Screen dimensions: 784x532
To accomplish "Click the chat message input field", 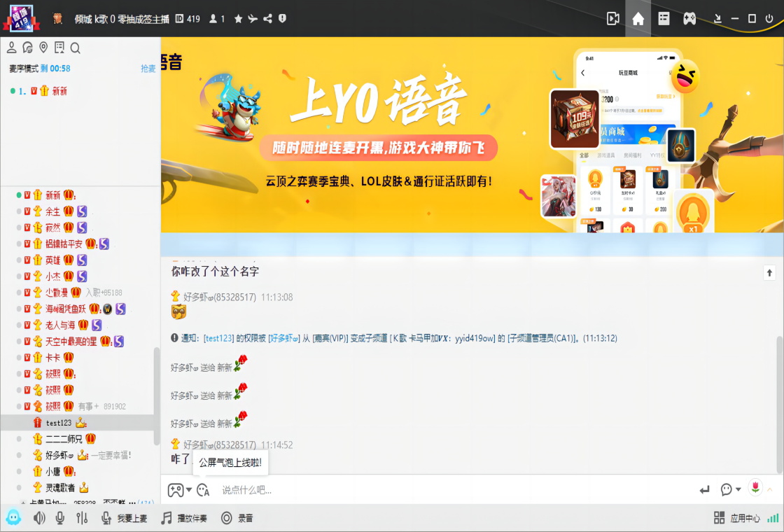I will (420, 489).
